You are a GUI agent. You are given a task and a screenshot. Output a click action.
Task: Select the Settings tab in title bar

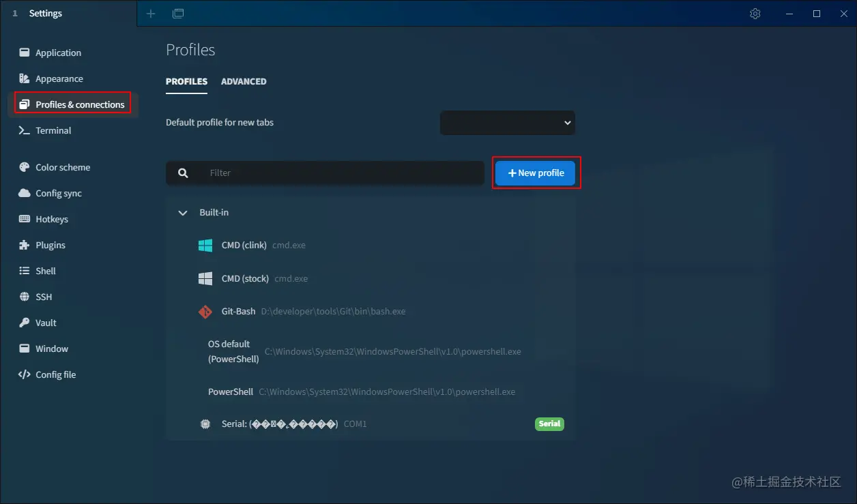(x=68, y=14)
